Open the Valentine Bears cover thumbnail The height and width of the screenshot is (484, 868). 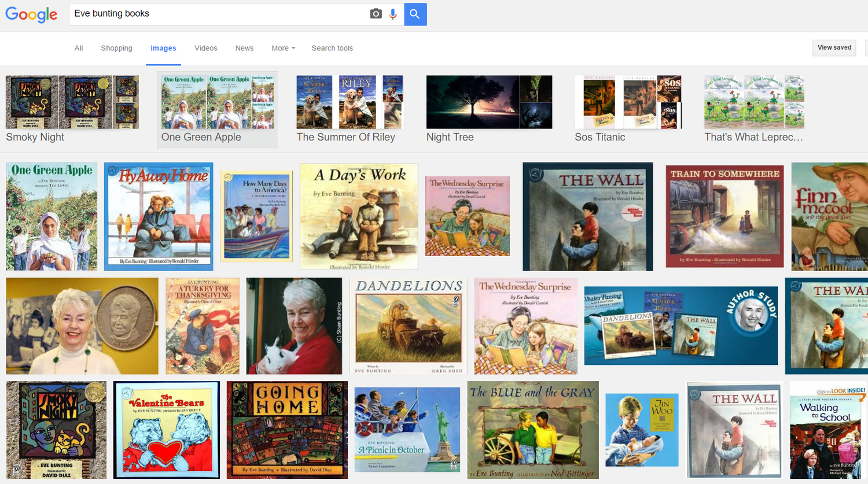click(x=167, y=430)
